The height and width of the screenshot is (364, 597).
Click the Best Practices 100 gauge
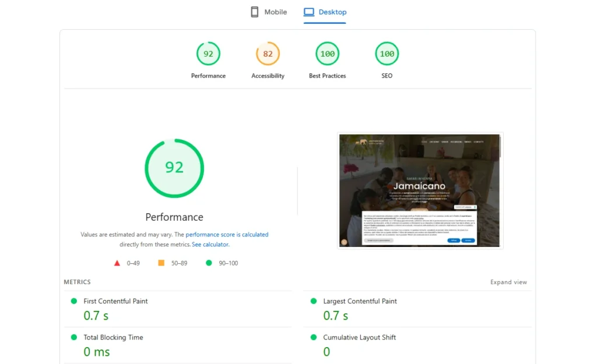(328, 54)
